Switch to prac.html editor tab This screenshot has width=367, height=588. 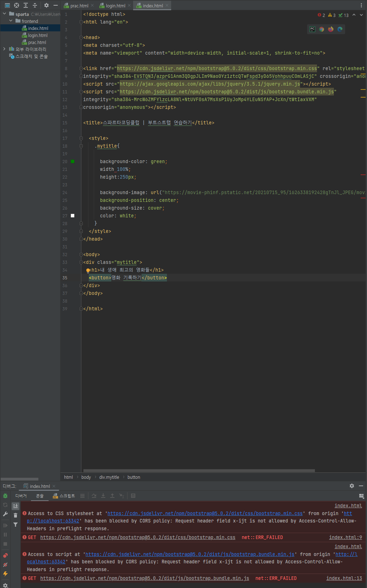pyautogui.click(x=79, y=6)
